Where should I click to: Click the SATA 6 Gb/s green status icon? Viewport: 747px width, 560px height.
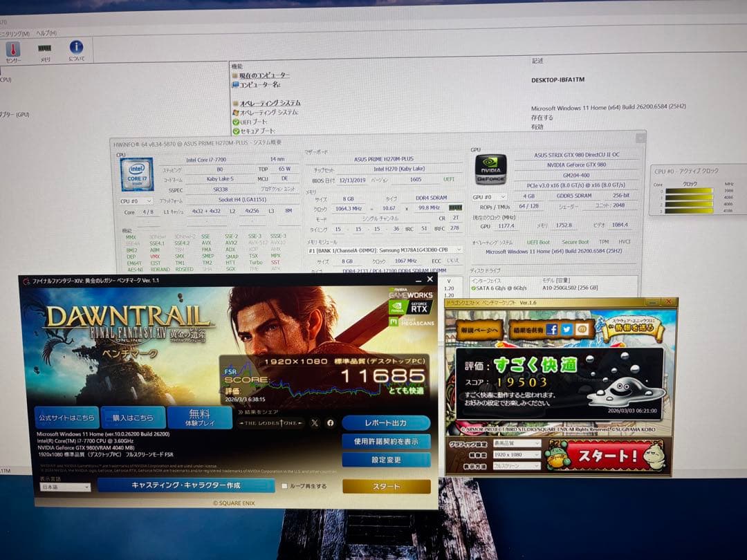473,288
